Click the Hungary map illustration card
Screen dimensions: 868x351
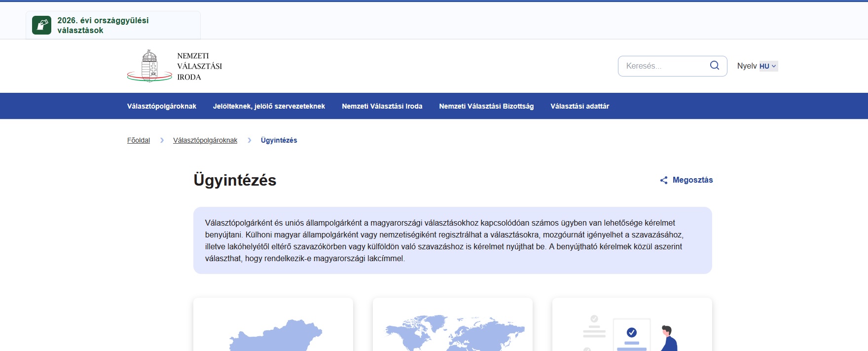pos(273,326)
